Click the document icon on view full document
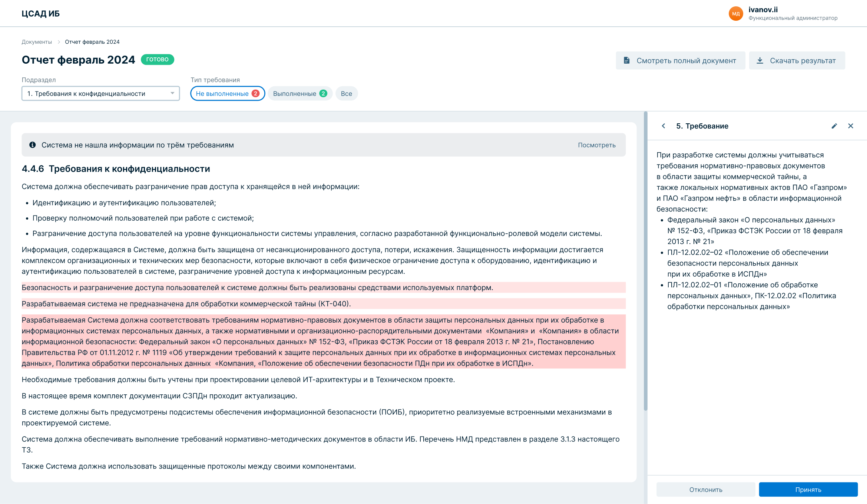 [627, 60]
